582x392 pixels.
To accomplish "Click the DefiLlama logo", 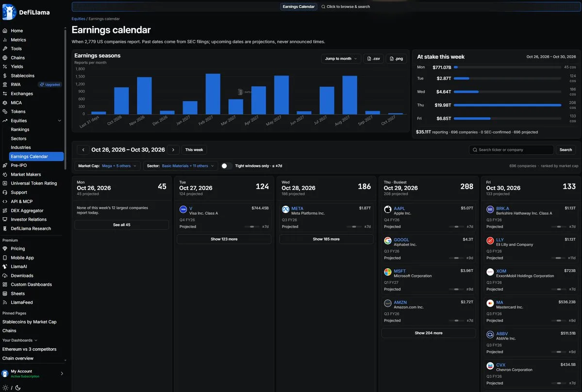I will 26,12.
